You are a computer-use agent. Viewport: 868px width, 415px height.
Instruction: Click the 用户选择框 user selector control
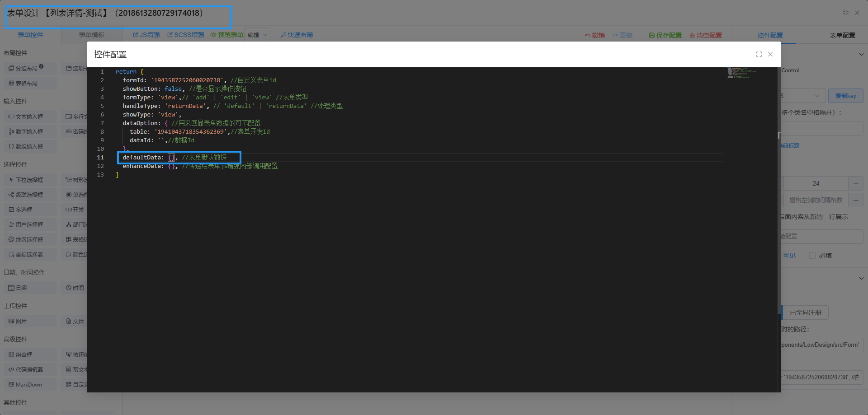[x=29, y=224]
